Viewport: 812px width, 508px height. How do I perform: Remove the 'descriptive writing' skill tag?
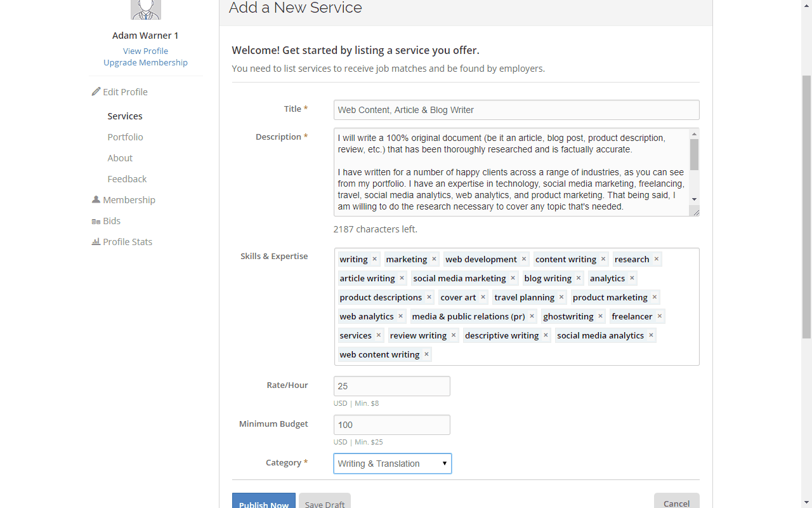pyautogui.click(x=546, y=335)
